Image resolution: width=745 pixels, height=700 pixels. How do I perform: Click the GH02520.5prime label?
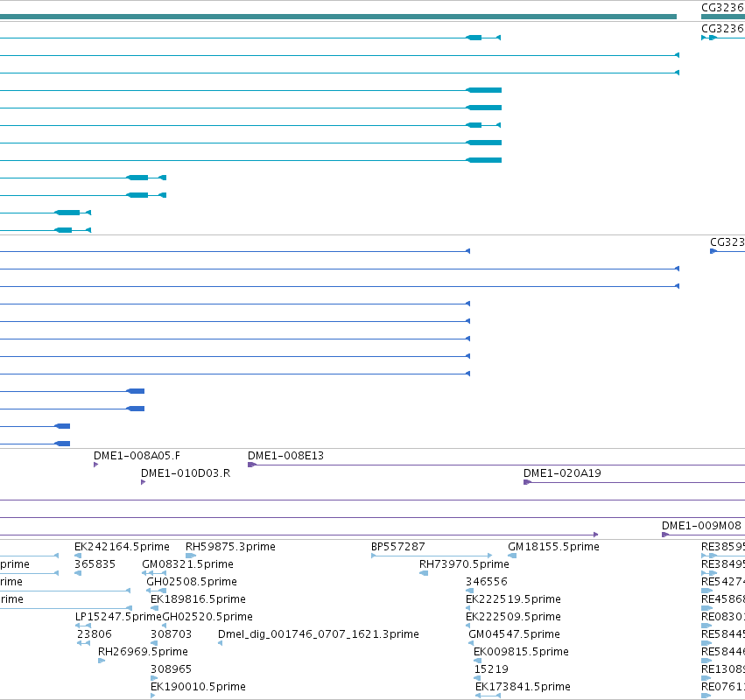coord(207,617)
